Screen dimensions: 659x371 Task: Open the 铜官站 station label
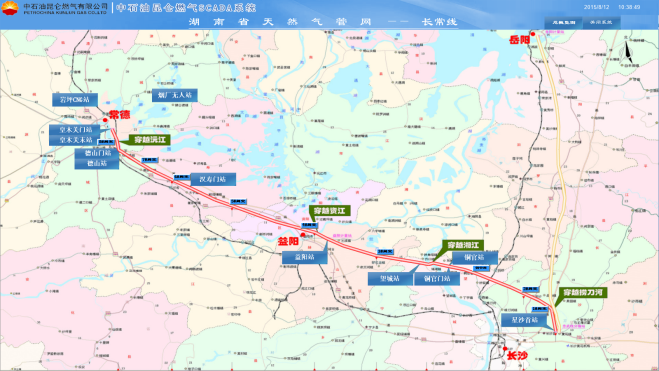click(x=475, y=258)
